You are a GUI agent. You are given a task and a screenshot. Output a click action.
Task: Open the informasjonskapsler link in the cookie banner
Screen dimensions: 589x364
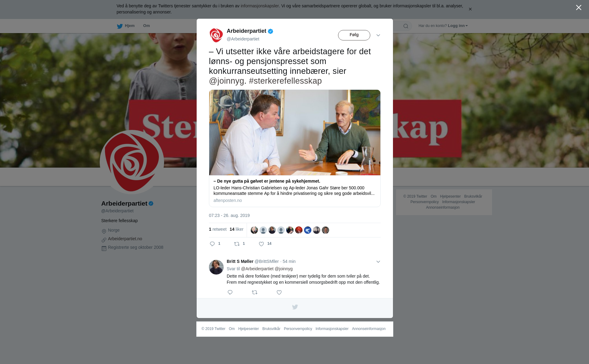[x=260, y=6]
